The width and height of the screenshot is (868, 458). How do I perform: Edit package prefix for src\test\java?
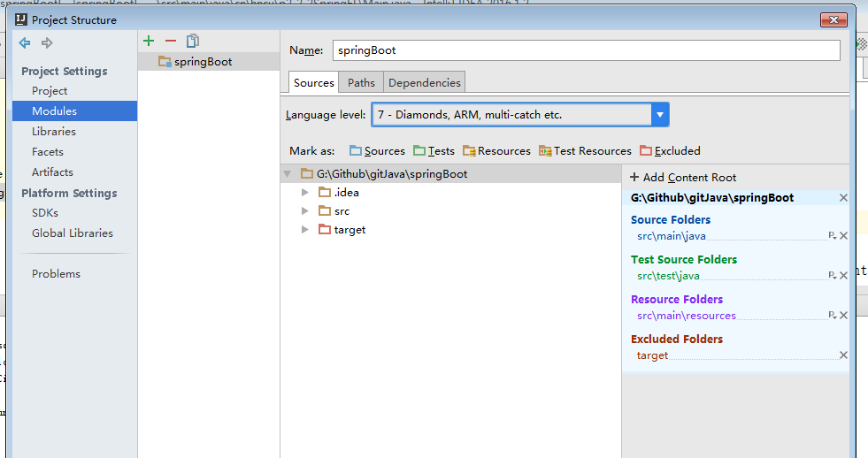(832, 276)
